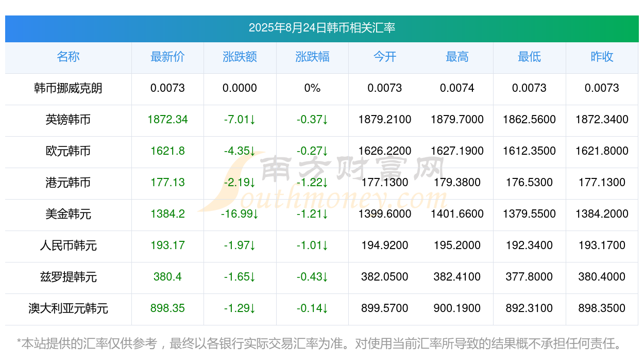The width and height of the screenshot is (644, 360).
Task: Click the 昨收 column header
Action: 602,57
